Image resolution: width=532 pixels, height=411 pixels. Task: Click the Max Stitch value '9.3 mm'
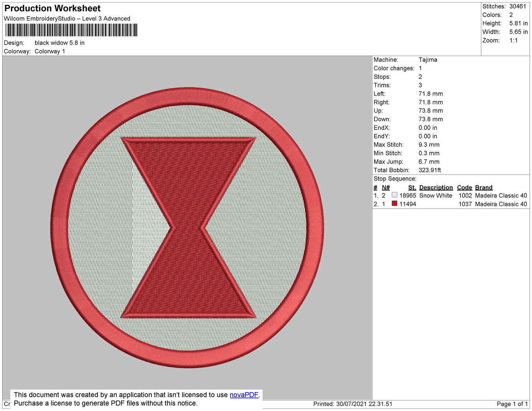click(x=429, y=145)
